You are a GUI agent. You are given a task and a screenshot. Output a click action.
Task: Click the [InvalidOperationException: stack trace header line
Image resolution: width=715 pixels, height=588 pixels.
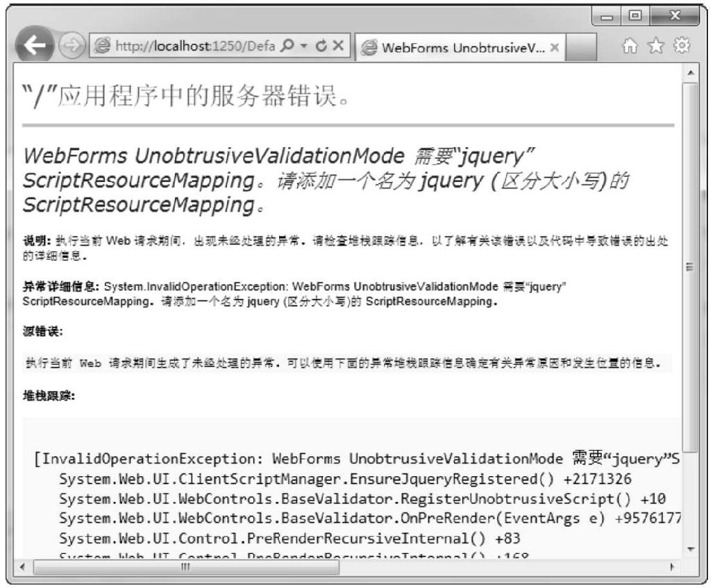357,458
